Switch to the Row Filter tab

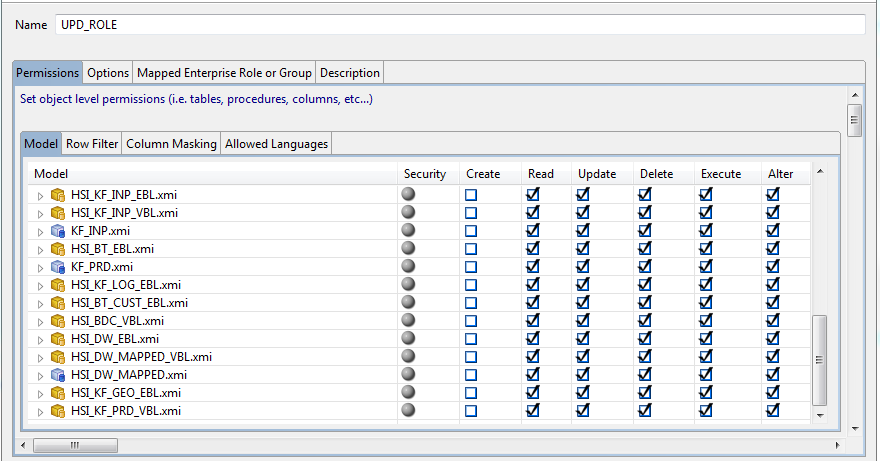click(x=92, y=144)
